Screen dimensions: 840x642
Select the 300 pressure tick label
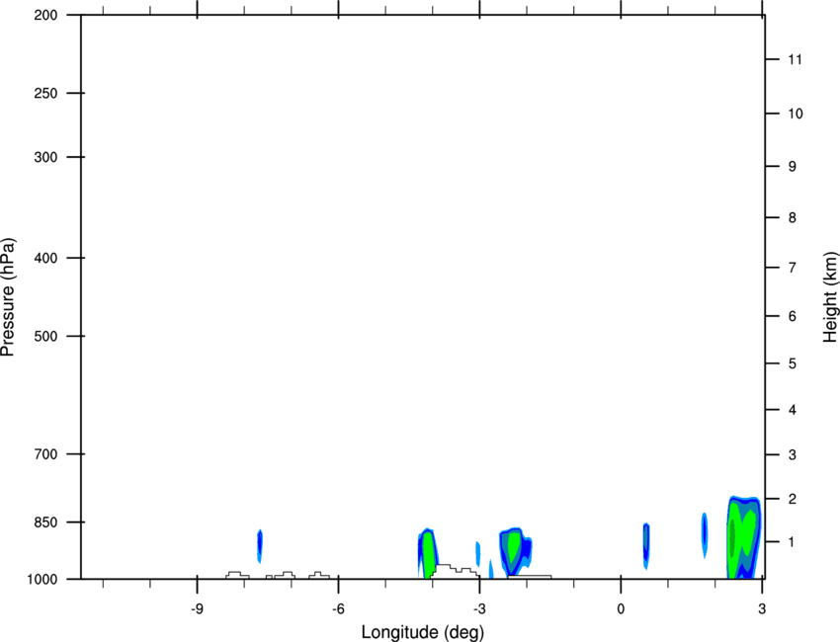(x=45, y=157)
